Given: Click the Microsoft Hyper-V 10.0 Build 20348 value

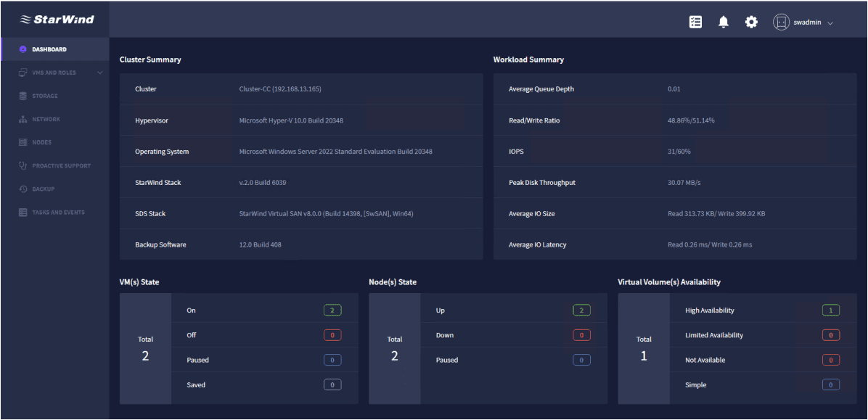Looking at the screenshot, I should (291, 120).
